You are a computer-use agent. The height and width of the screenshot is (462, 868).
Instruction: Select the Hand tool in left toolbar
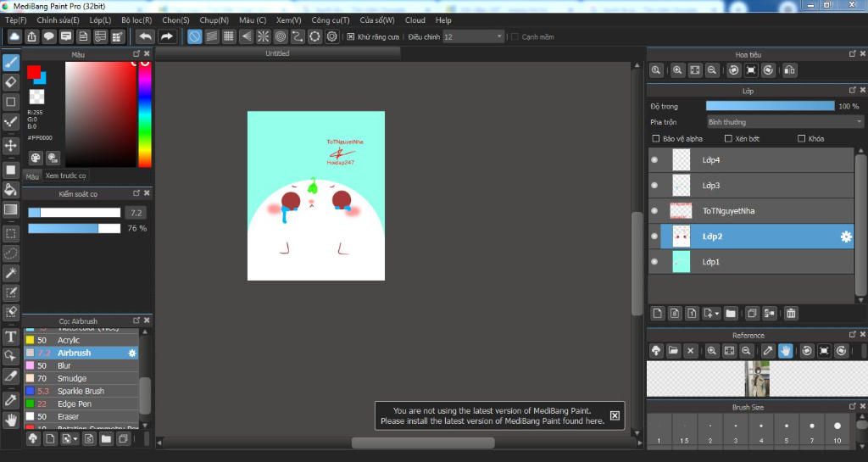pos(11,420)
